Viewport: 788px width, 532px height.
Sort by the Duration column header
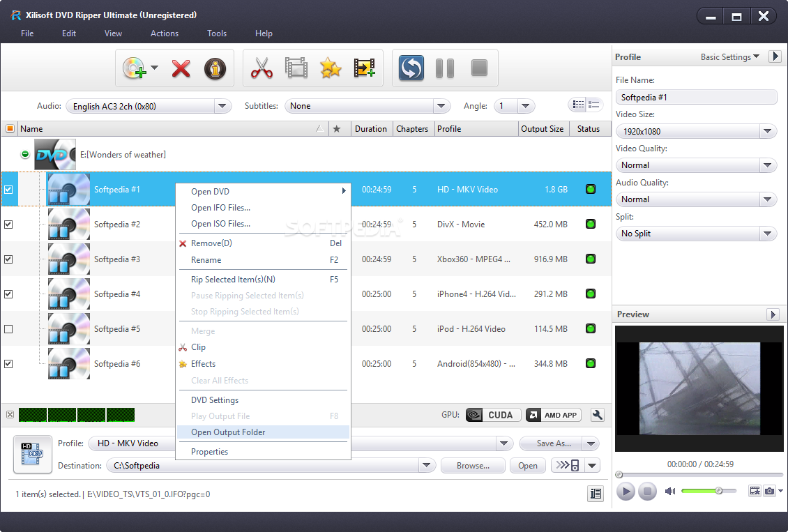click(x=371, y=128)
